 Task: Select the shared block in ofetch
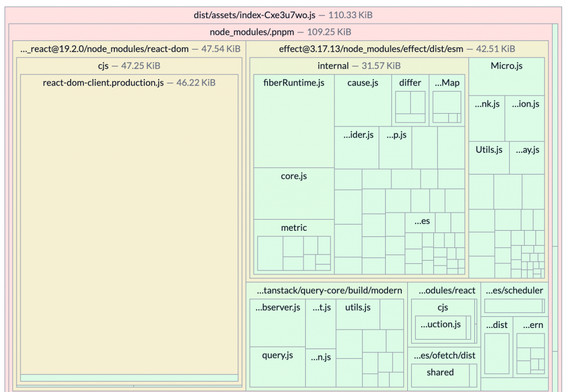[x=441, y=375]
